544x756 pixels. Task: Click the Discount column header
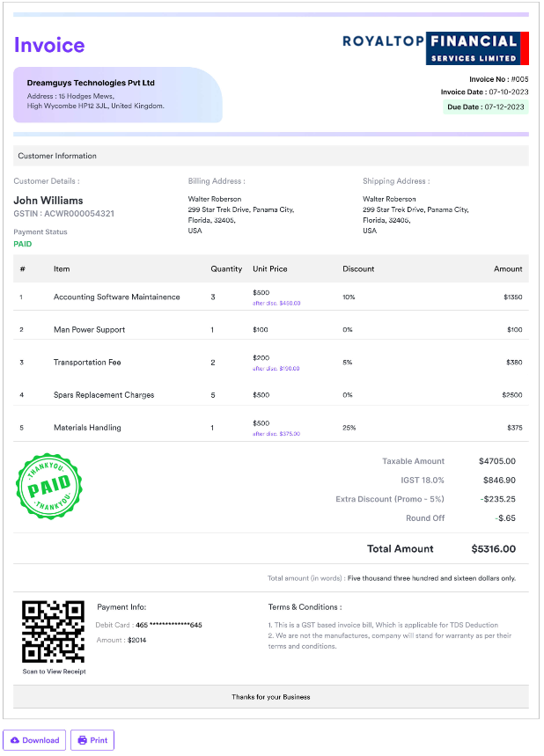[x=358, y=269]
